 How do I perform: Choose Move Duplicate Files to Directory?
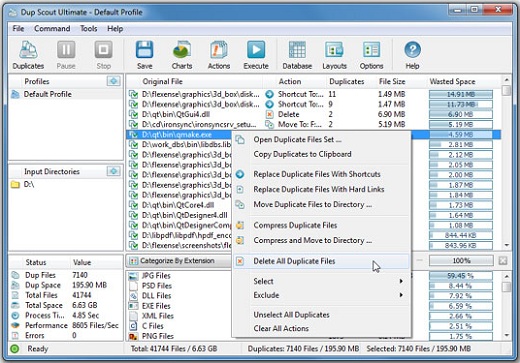(x=321, y=204)
